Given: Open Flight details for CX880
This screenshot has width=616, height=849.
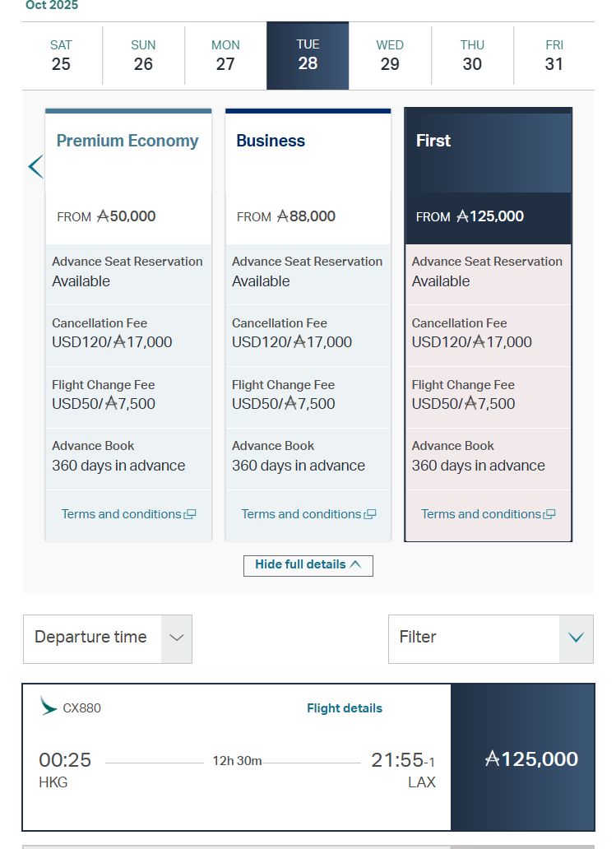Looking at the screenshot, I should (x=345, y=708).
